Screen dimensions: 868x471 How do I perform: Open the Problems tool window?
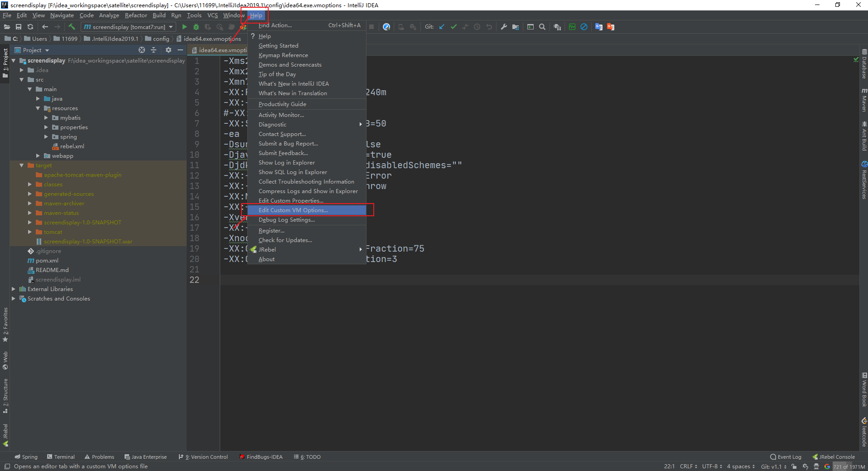tap(99, 457)
